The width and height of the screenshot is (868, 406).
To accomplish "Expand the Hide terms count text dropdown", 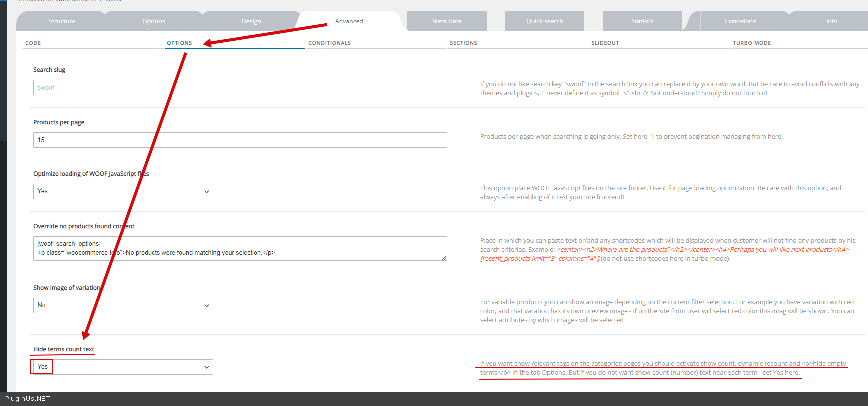I will pyautogui.click(x=123, y=367).
